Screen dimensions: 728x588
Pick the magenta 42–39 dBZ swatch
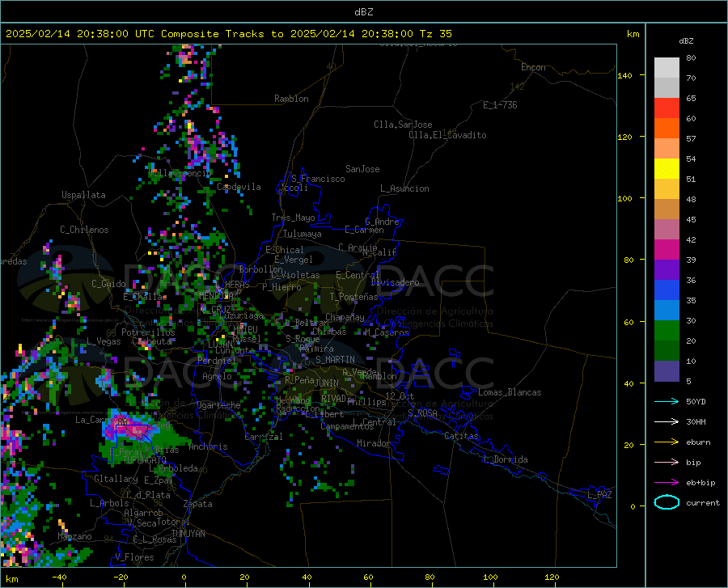click(x=667, y=250)
